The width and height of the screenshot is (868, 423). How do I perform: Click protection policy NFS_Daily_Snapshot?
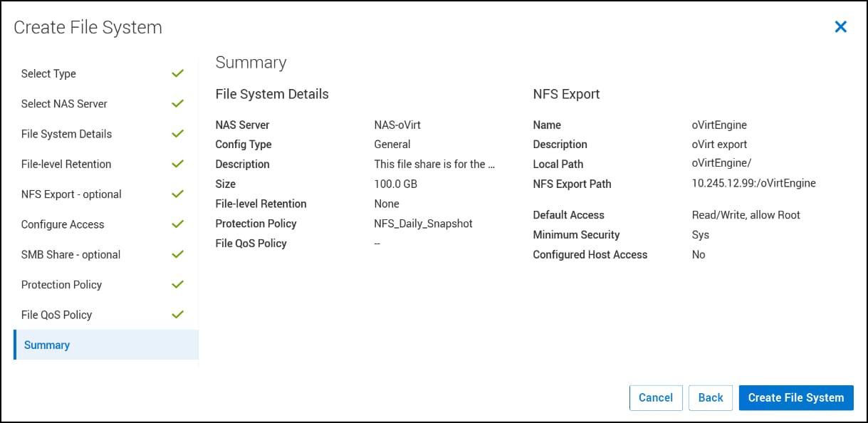[424, 224]
